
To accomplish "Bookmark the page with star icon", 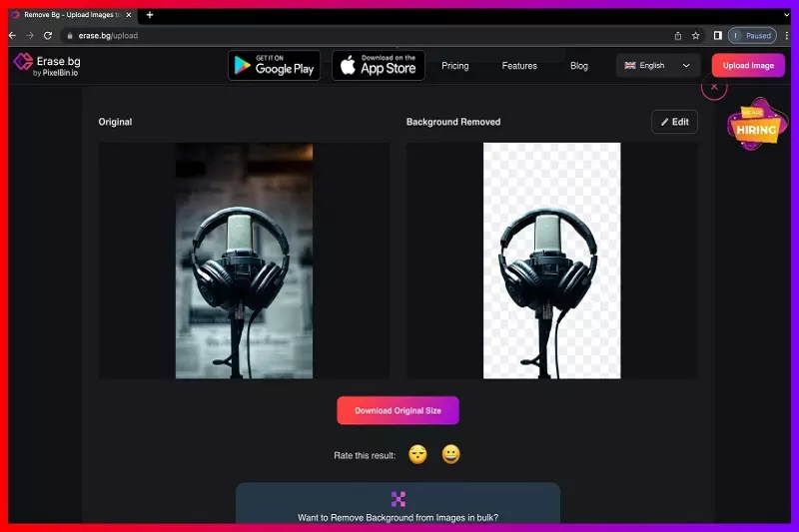I will pos(695,36).
